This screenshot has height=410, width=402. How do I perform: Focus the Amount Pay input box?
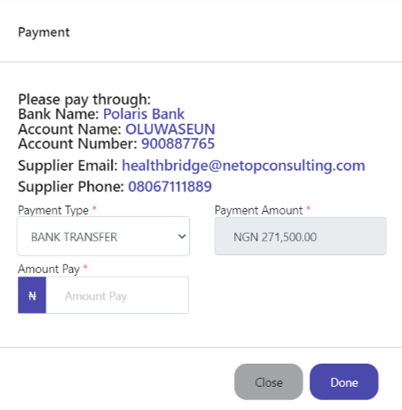117,295
